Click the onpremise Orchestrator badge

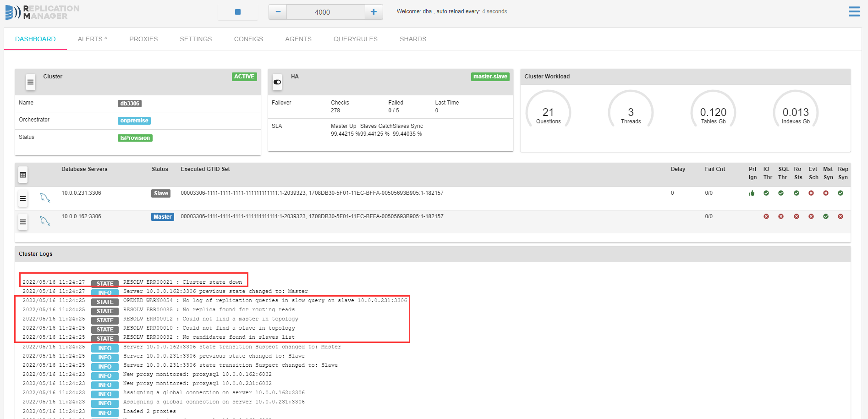(x=134, y=120)
